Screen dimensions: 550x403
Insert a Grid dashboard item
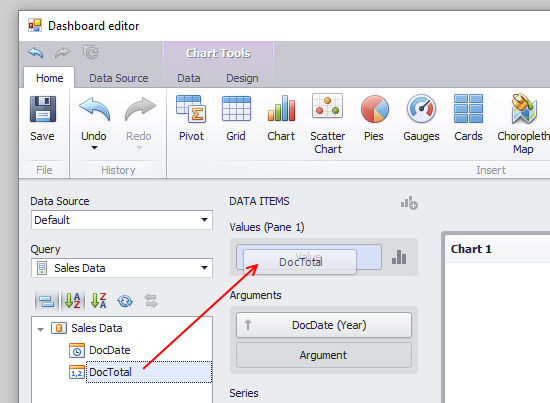236,119
